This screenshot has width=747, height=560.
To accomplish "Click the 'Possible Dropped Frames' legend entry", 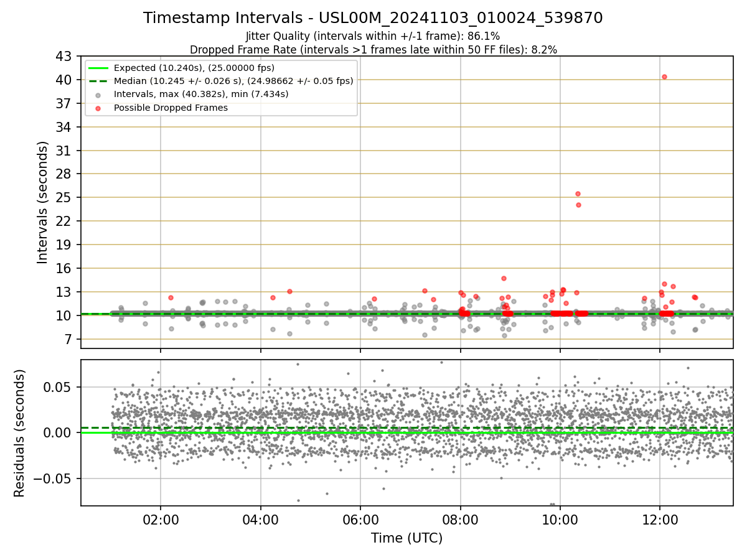I will pos(171,108).
